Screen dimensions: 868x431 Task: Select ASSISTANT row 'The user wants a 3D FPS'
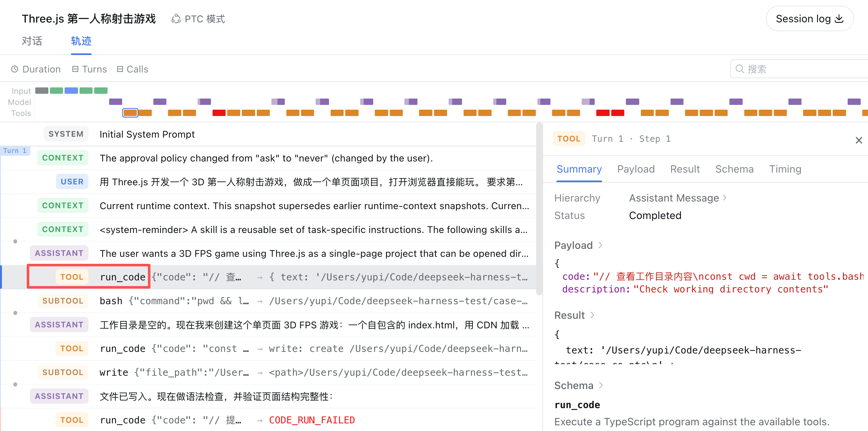click(268, 253)
